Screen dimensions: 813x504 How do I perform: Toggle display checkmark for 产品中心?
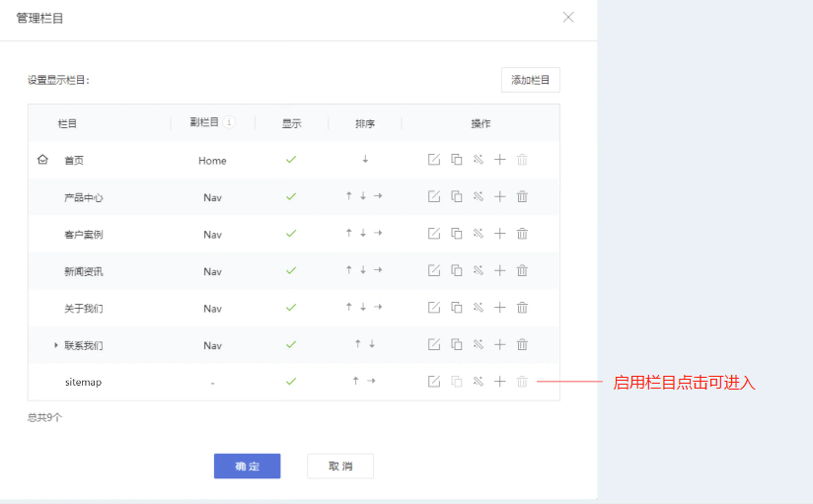pyautogui.click(x=291, y=196)
